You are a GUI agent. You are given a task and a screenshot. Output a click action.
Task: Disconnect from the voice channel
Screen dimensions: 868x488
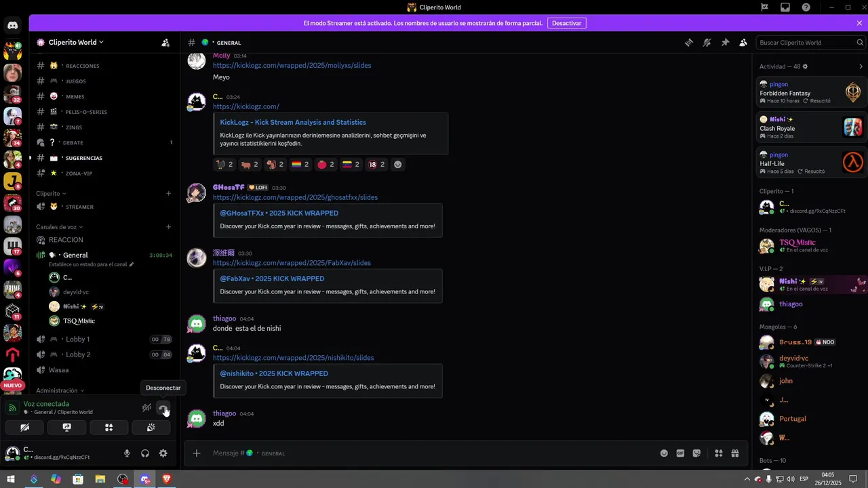[163, 408]
